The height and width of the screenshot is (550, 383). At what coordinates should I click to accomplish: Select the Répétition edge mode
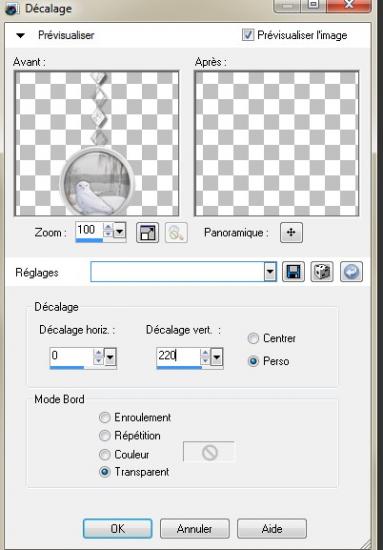click(x=105, y=436)
